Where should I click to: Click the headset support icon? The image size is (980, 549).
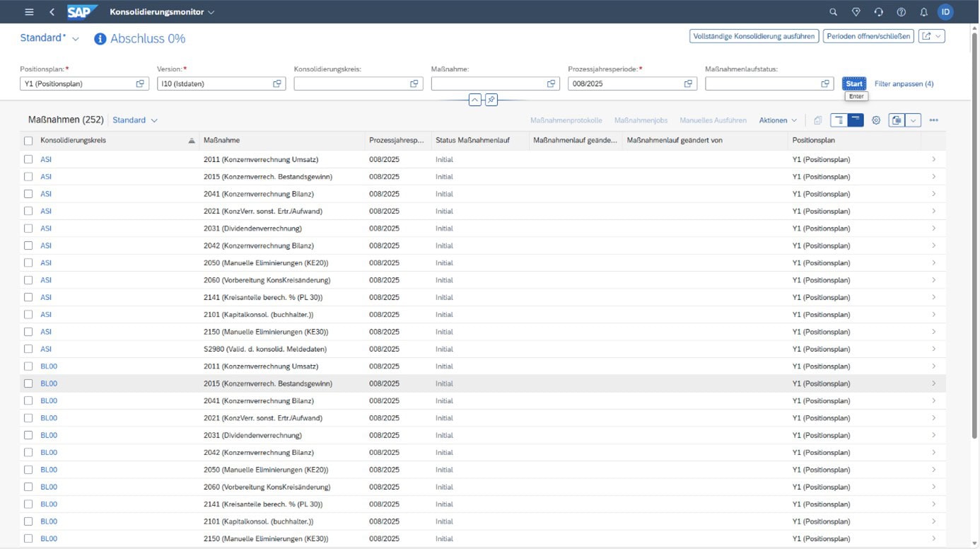tap(878, 12)
